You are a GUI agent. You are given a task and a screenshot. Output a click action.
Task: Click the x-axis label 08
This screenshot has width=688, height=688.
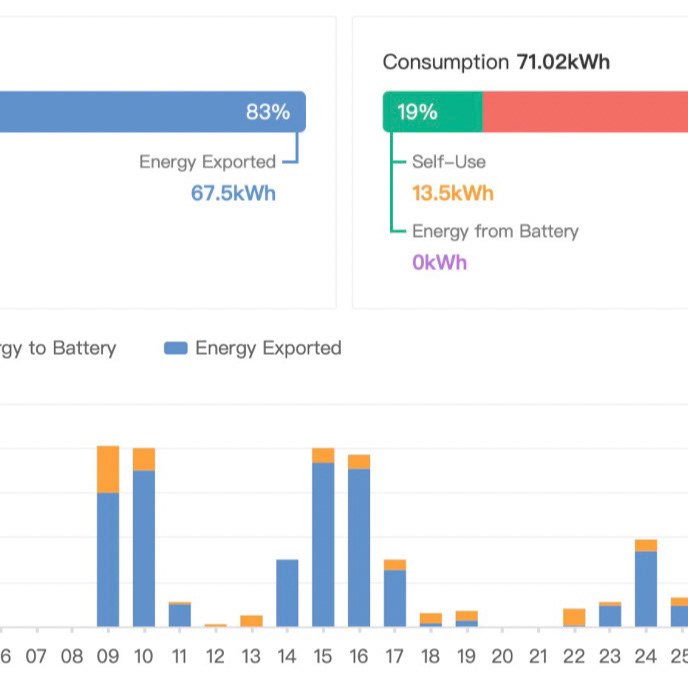tap(72, 657)
